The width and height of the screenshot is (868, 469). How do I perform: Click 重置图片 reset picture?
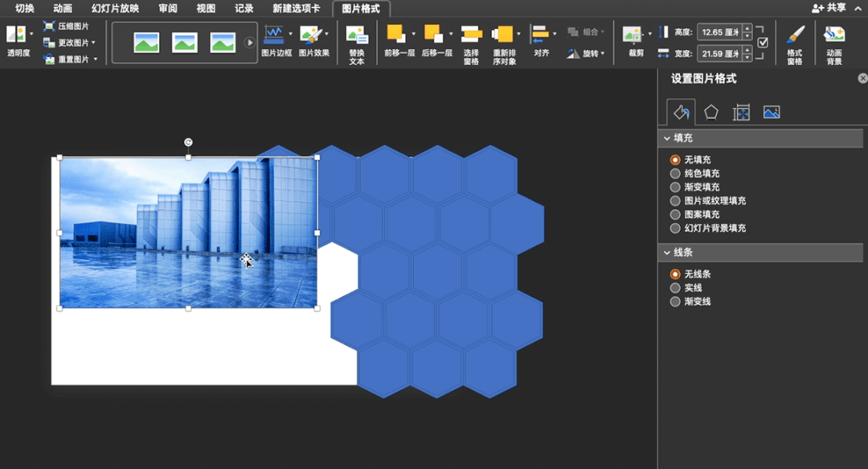(x=70, y=59)
